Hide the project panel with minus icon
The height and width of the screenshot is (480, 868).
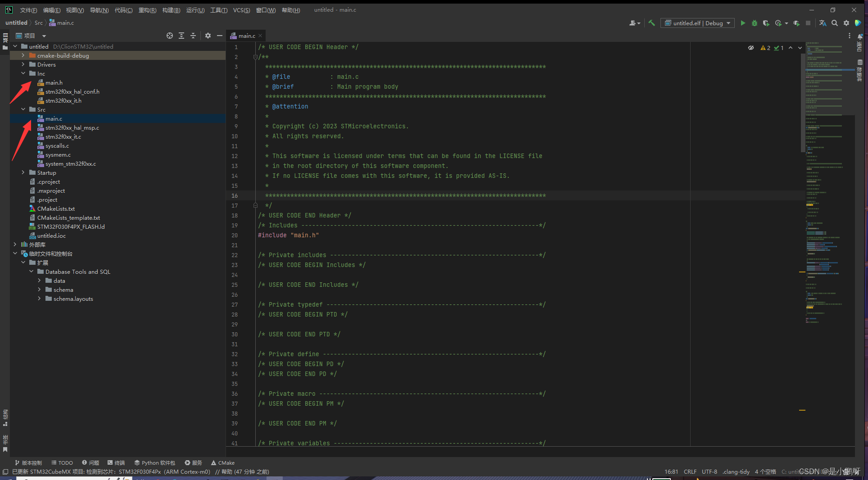click(220, 36)
